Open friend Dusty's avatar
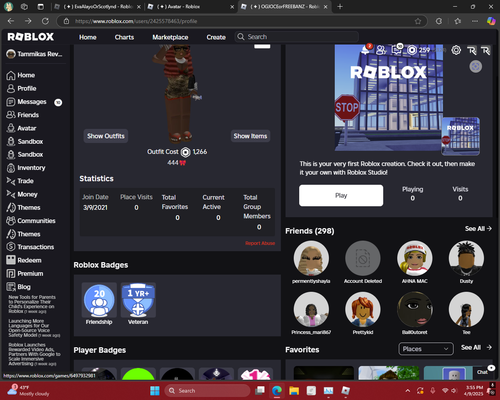500x400 pixels. tap(466, 259)
